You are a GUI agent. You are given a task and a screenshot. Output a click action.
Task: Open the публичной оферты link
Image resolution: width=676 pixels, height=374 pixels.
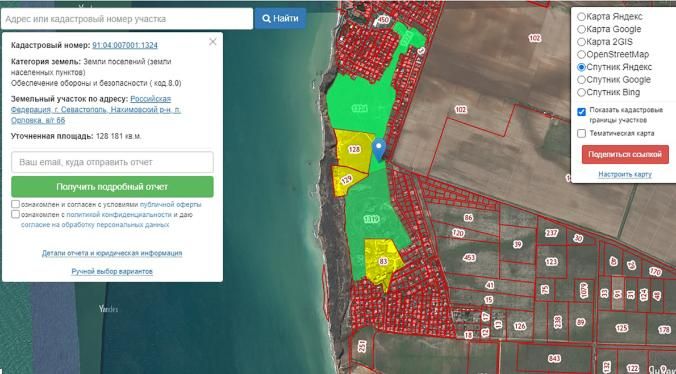170,205
